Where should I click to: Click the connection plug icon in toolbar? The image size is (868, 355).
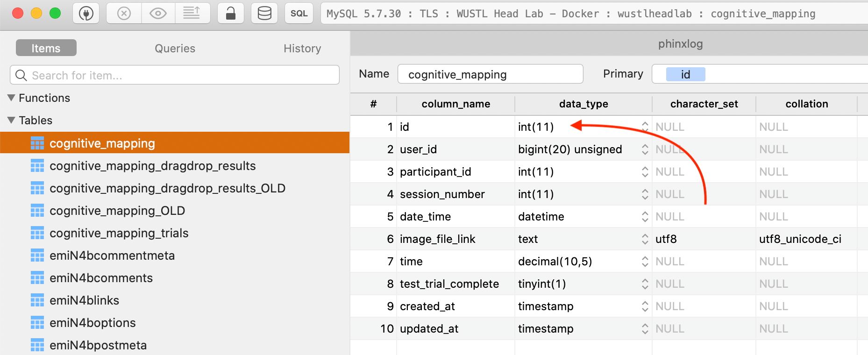tap(86, 14)
